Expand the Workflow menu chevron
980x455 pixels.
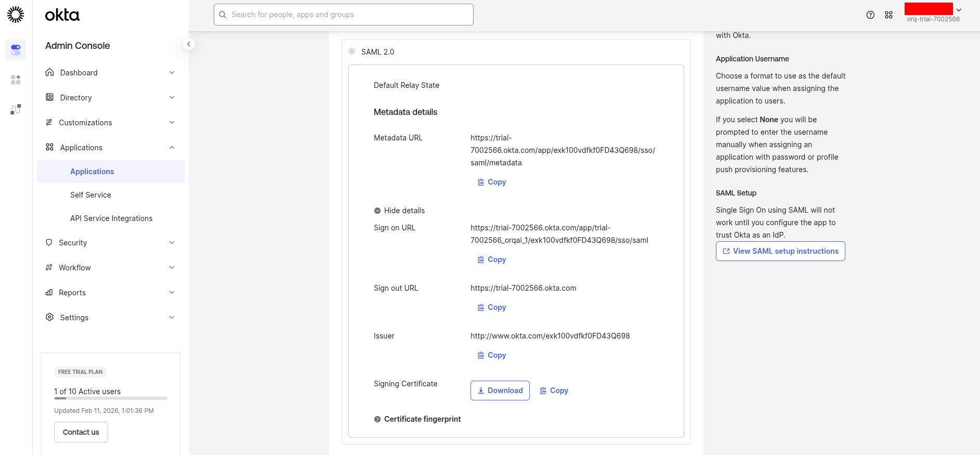(172, 267)
